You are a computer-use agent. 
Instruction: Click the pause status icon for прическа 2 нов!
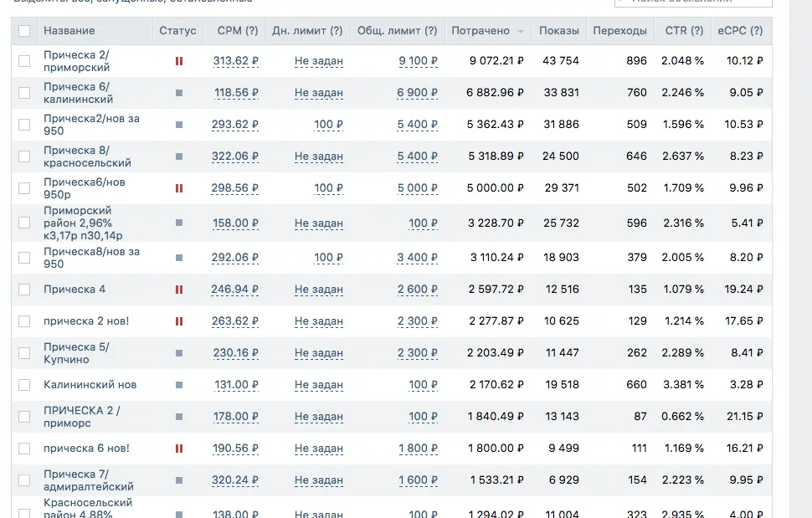point(178,321)
